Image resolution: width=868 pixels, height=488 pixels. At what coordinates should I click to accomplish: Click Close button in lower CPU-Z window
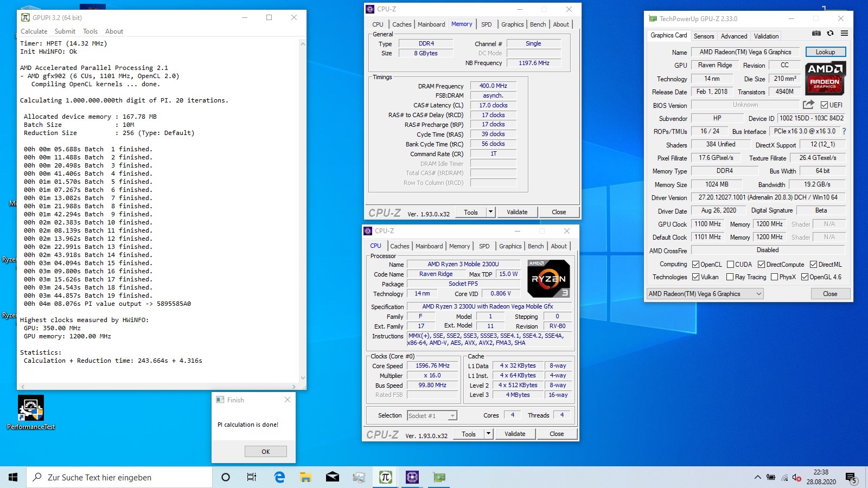coord(557,434)
